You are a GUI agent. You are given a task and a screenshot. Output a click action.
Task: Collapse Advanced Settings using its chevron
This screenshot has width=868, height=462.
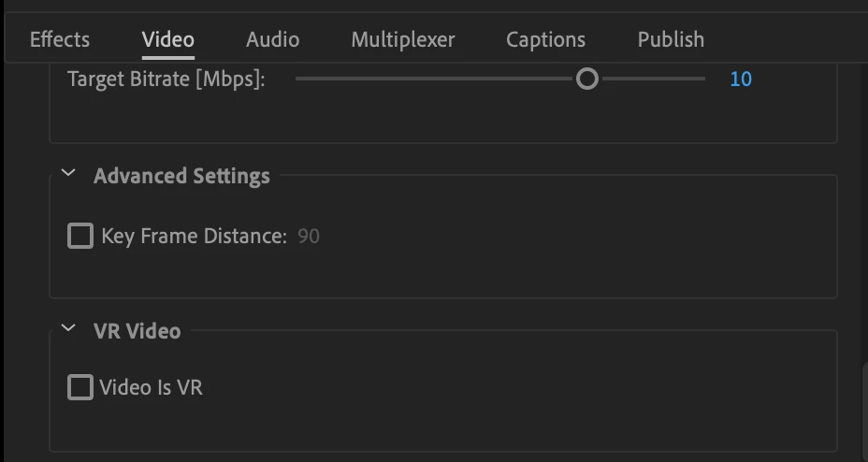click(x=68, y=173)
